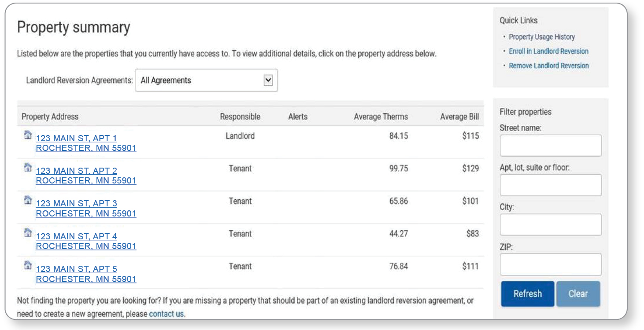Click the Average Bill column header
The height and width of the screenshot is (330, 644).
click(x=459, y=117)
